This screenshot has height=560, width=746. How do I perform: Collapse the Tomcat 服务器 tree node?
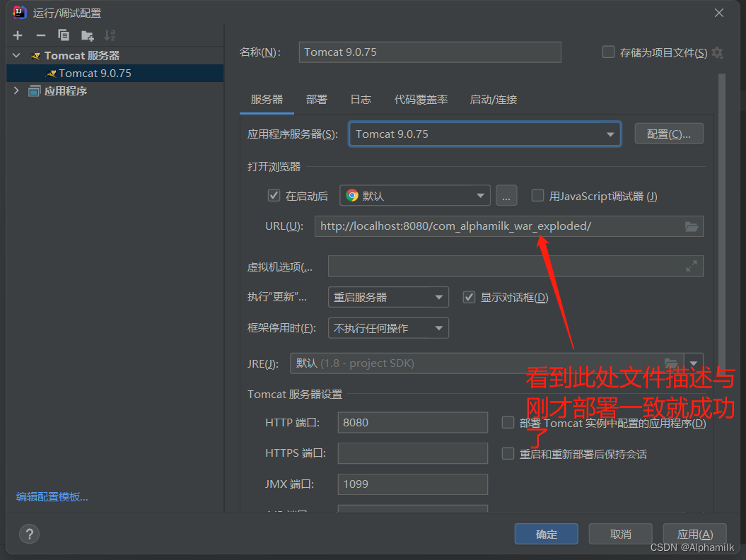tap(16, 55)
